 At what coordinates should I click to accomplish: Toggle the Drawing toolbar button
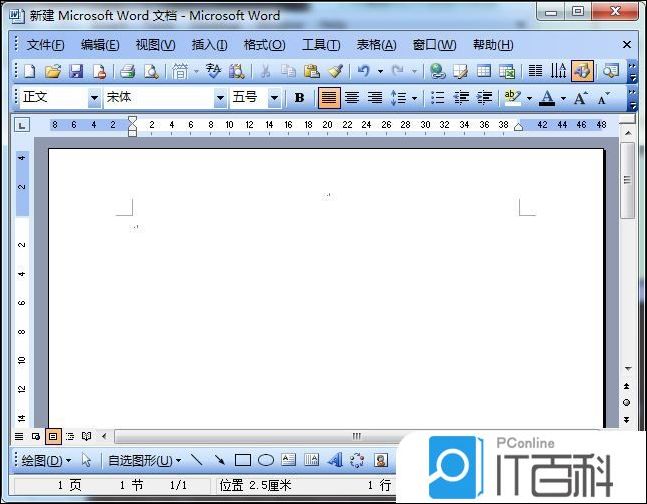[x=582, y=71]
